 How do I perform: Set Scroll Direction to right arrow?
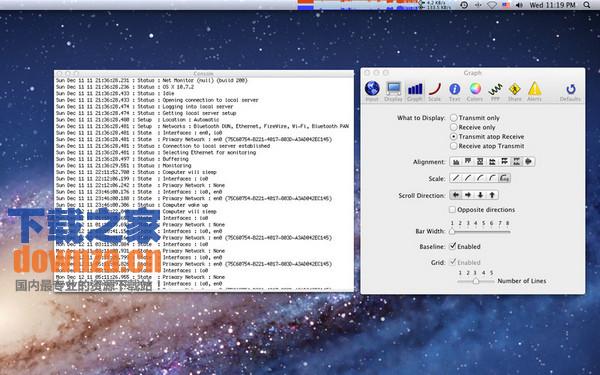point(468,195)
